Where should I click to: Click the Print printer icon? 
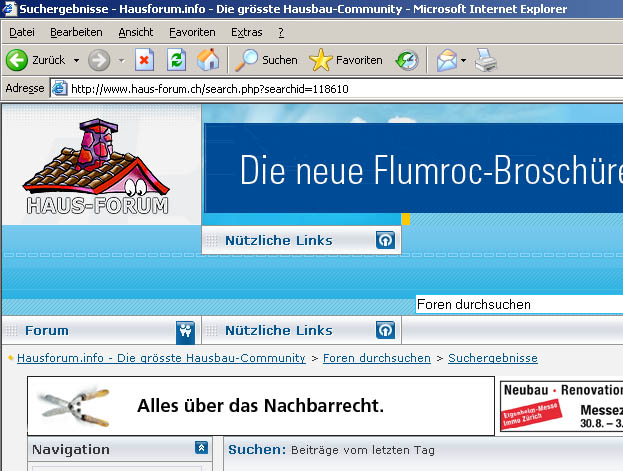click(486, 60)
